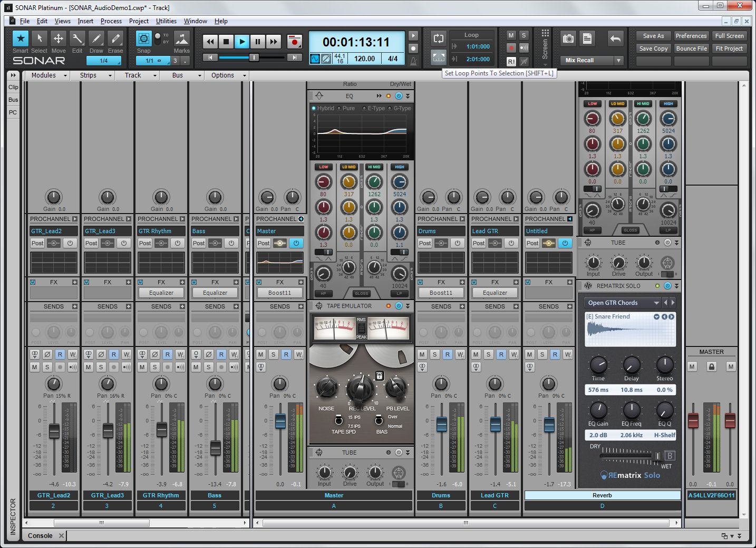This screenshot has height=548, width=756.
Task: Open the File menu
Action: point(25,21)
